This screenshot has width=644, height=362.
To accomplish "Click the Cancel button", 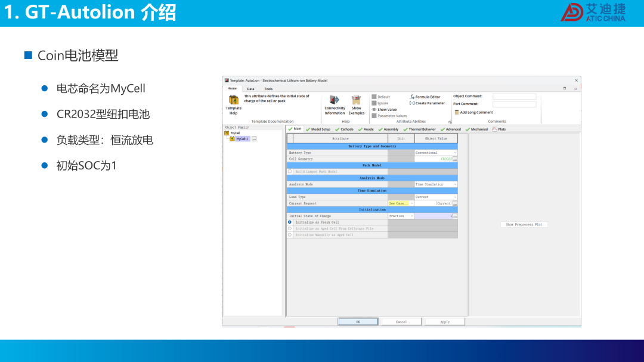I will (401, 321).
